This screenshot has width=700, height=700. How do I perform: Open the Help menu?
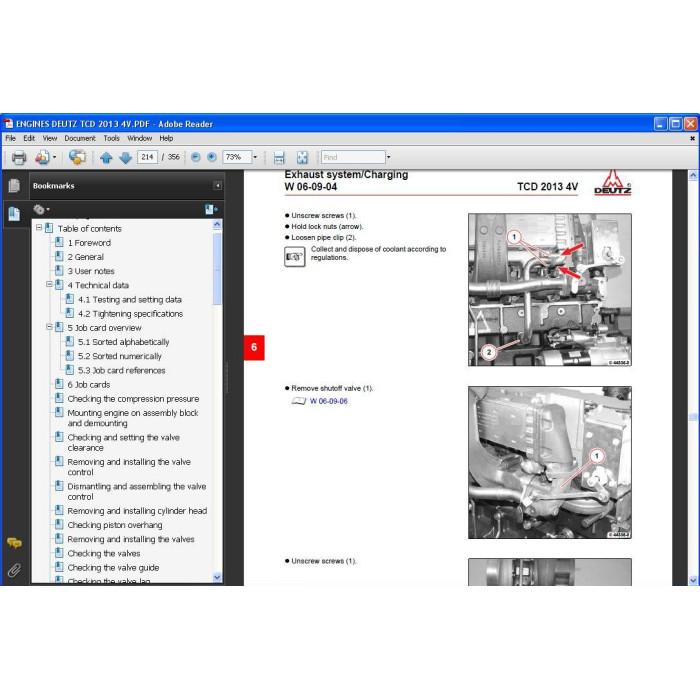pyautogui.click(x=166, y=138)
